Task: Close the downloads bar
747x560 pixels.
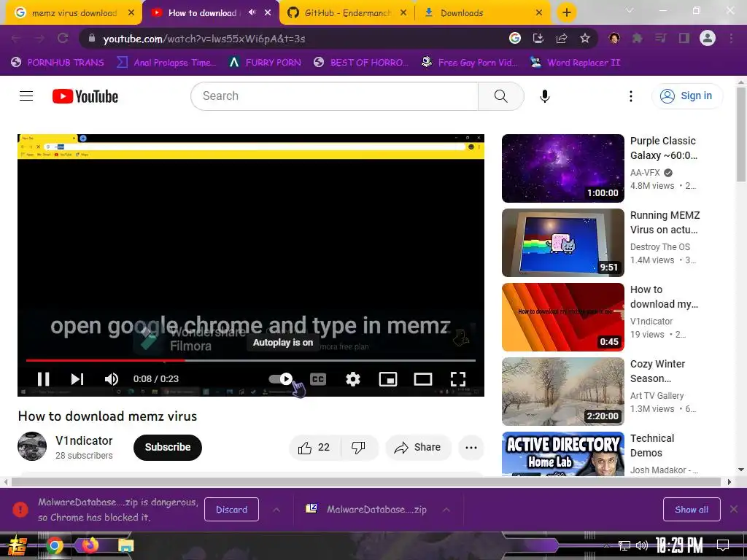Action: (x=734, y=510)
